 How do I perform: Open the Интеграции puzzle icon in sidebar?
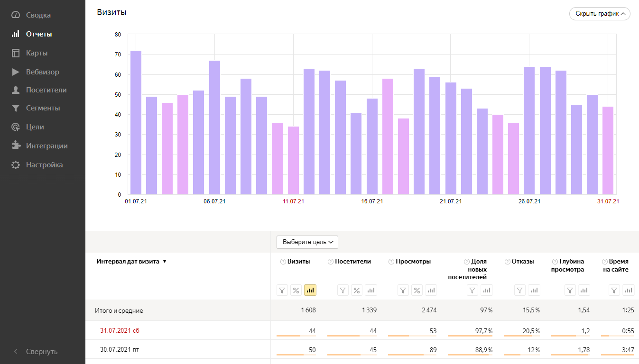pyautogui.click(x=16, y=146)
